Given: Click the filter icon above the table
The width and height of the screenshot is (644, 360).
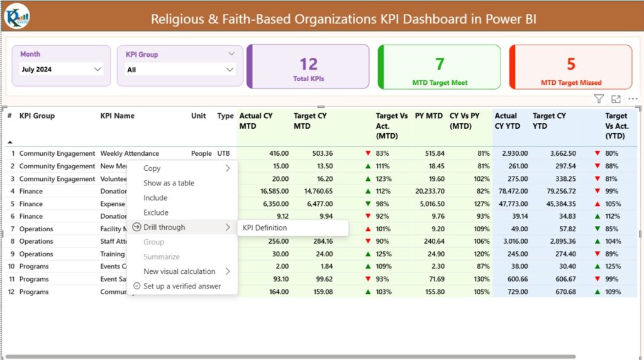Looking at the screenshot, I should 599,99.
